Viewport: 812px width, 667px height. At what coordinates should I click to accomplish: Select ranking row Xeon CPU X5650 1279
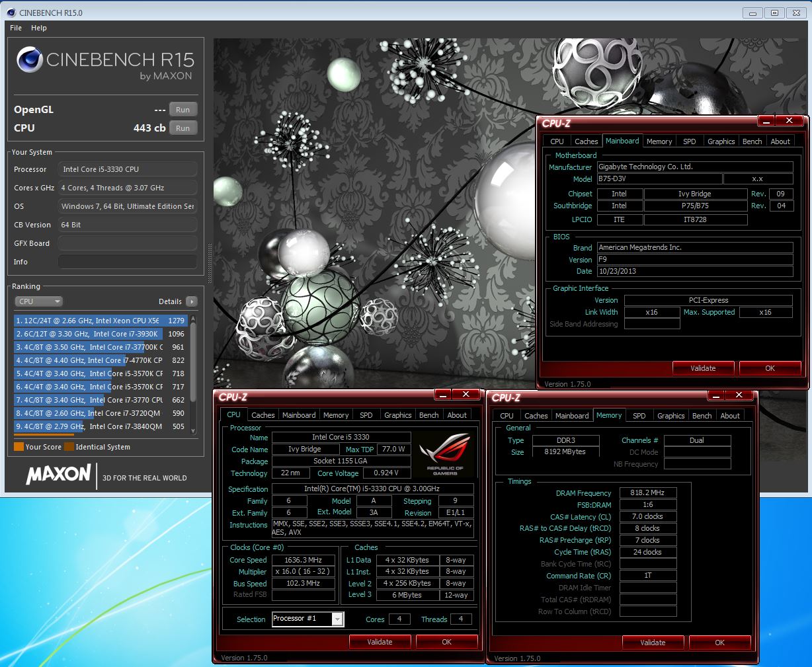(x=101, y=321)
